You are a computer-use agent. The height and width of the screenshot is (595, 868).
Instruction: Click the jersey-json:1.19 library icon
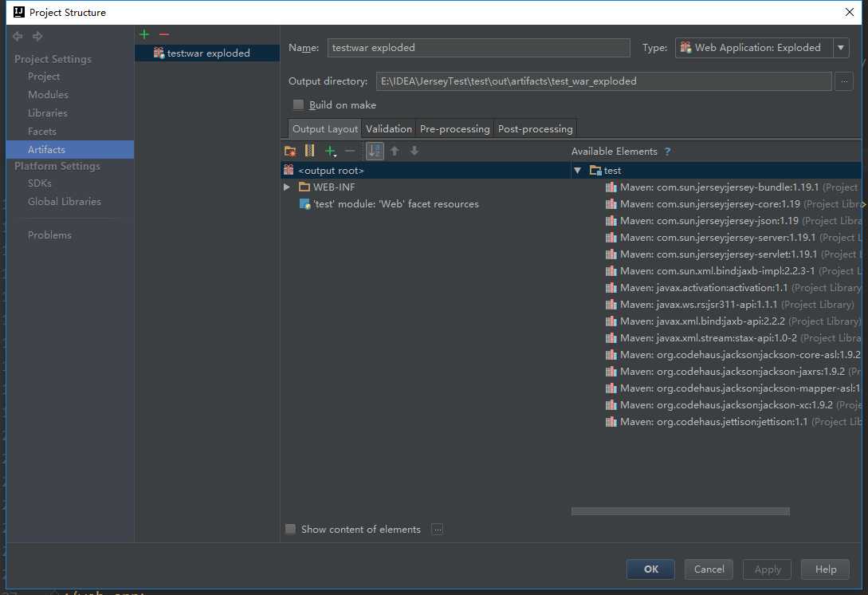tap(611, 220)
